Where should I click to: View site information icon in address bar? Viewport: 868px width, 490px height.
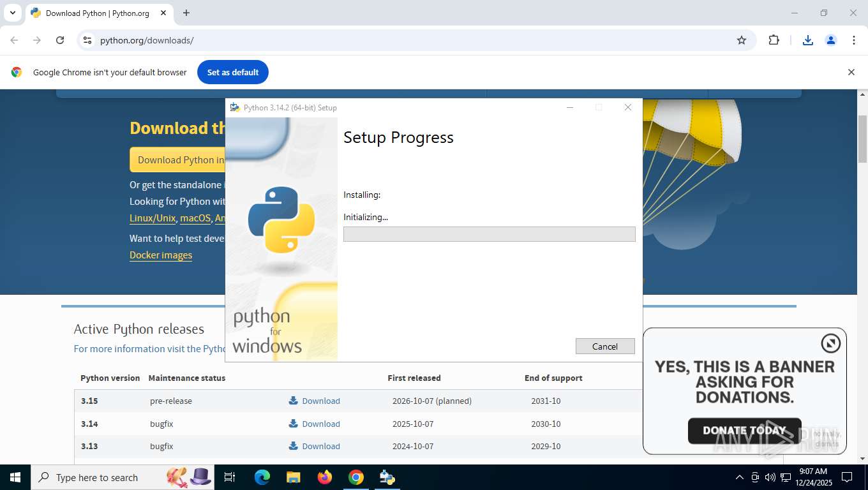(87, 40)
